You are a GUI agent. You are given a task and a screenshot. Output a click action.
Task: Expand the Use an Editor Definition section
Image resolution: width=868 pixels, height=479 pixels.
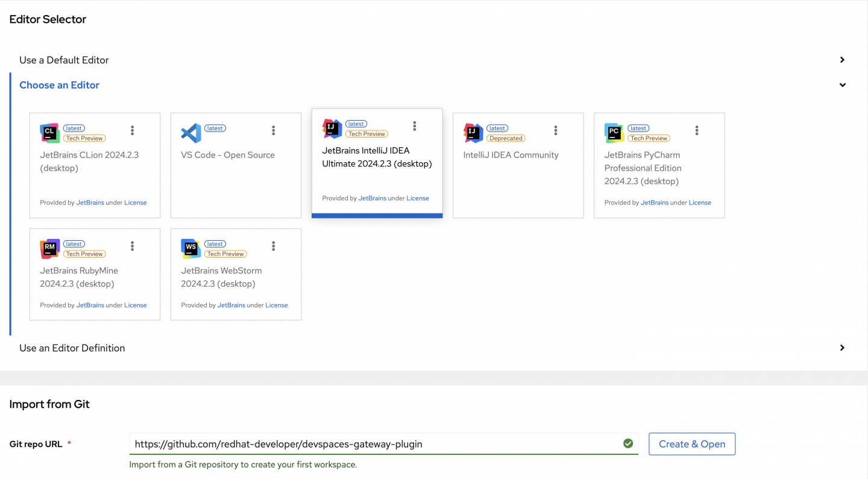click(x=842, y=348)
